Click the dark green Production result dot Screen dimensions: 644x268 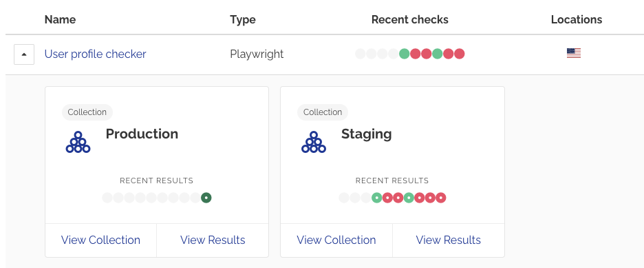coord(206,198)
